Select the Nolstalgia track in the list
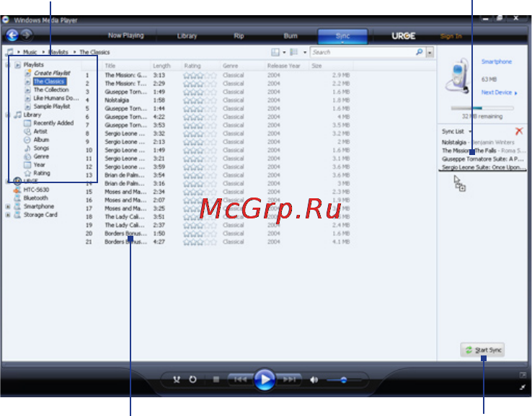Image resolution: width=532 pixels, height=416 pixels. coord(116,100)
